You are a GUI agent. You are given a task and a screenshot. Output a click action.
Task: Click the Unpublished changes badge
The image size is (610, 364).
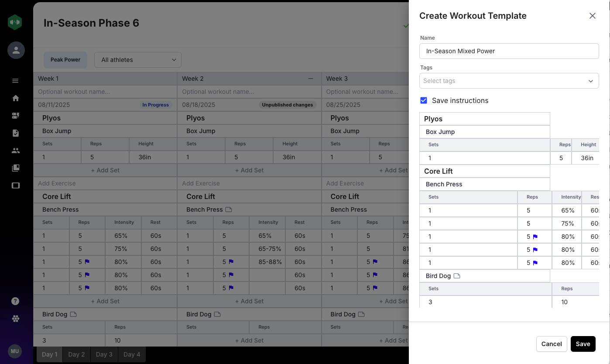(288, 105)
